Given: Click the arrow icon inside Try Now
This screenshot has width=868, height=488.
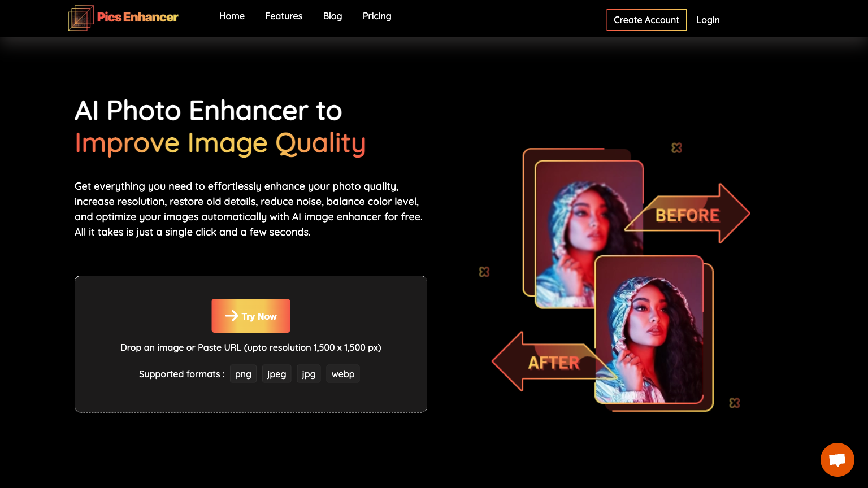Looking at the screenshot, I should [231, 316].
